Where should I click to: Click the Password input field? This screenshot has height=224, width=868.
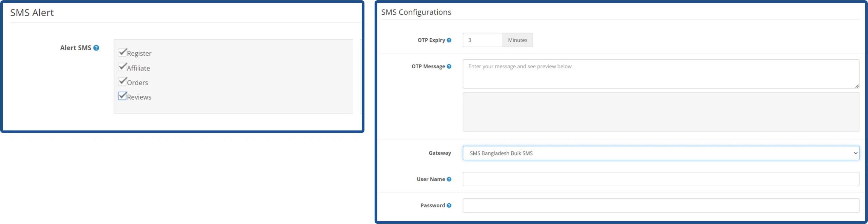[660, 205]
